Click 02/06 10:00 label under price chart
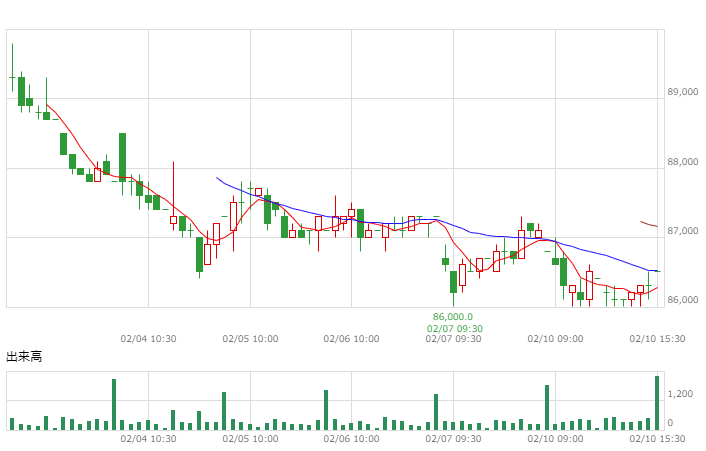706x451 pixels. coord(351,339)
